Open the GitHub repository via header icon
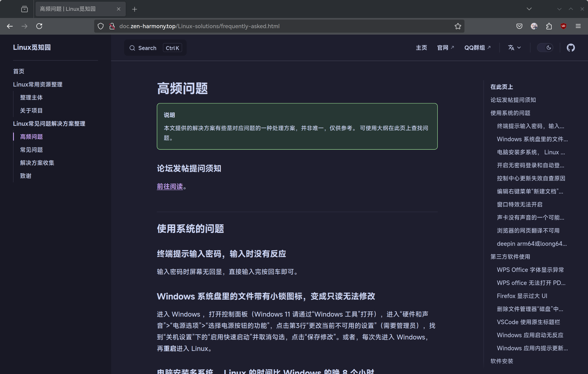588x374 pixels. tap(571, 48)
